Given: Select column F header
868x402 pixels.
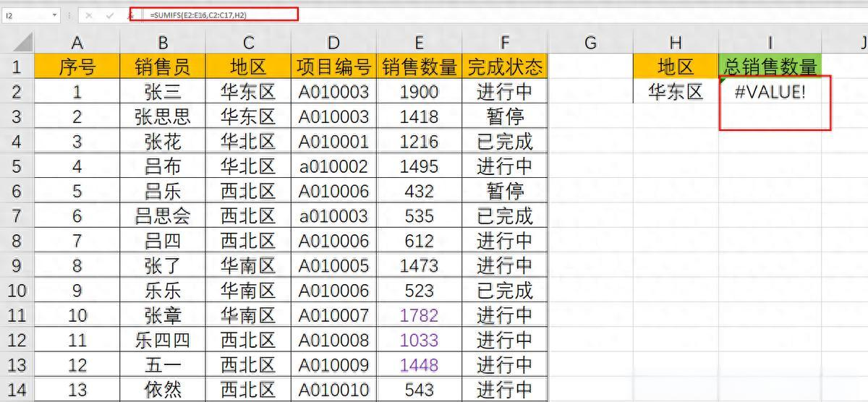Looking at the screenshot, I should tap(505, 43).
